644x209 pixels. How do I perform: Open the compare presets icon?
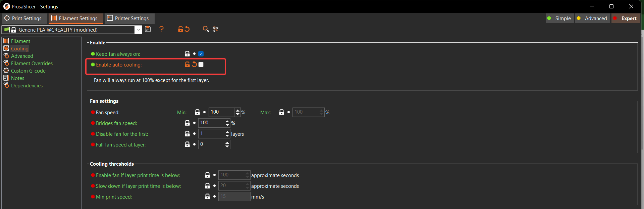click(x=216, y=29)
